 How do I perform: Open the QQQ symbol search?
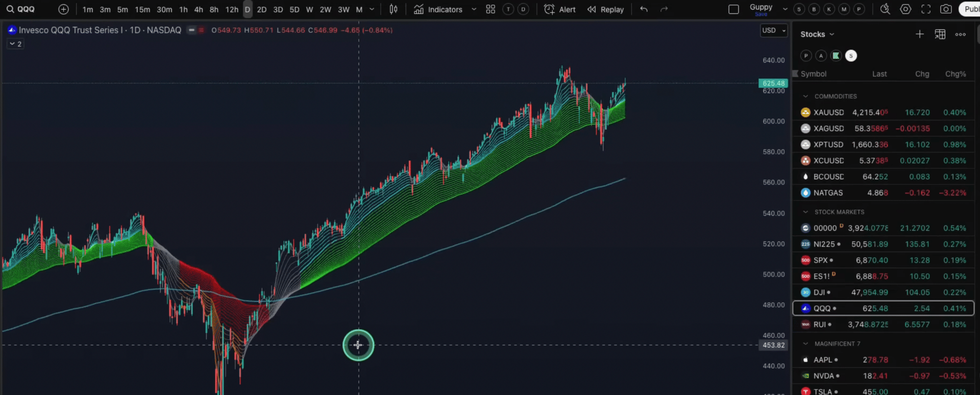21,9
